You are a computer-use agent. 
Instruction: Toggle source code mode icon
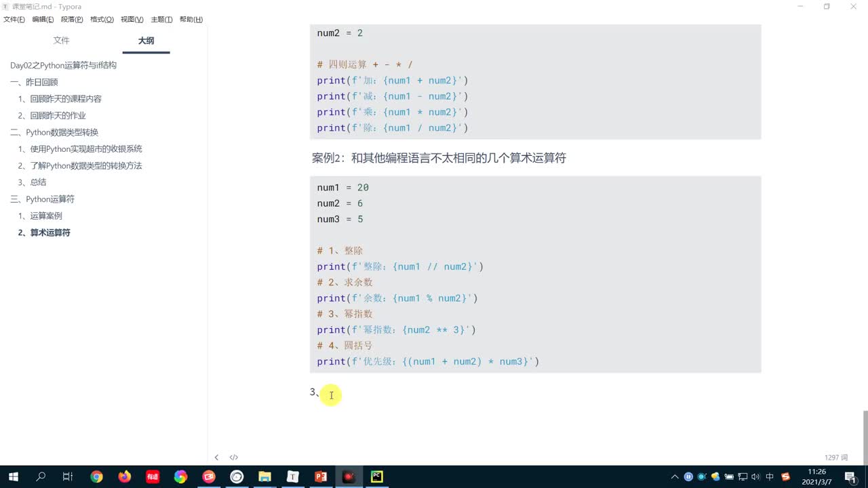(x=234, y=457)
